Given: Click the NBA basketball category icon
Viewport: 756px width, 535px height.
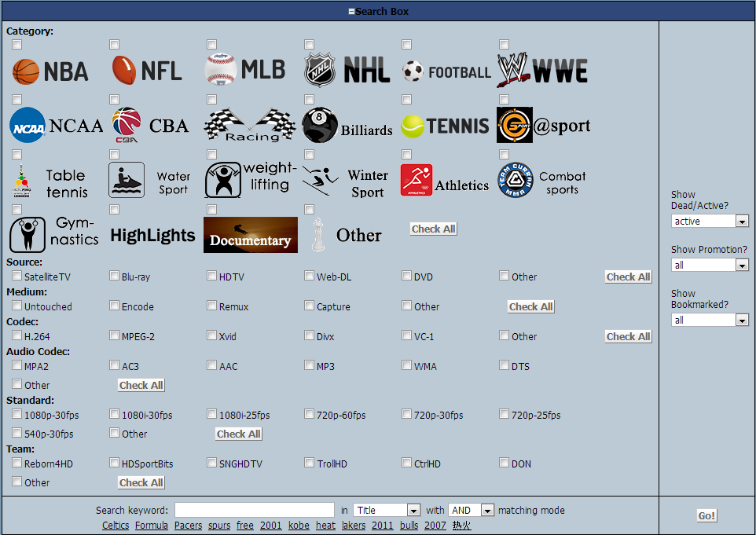Looking at the screenshot, I should click(50, 71).
